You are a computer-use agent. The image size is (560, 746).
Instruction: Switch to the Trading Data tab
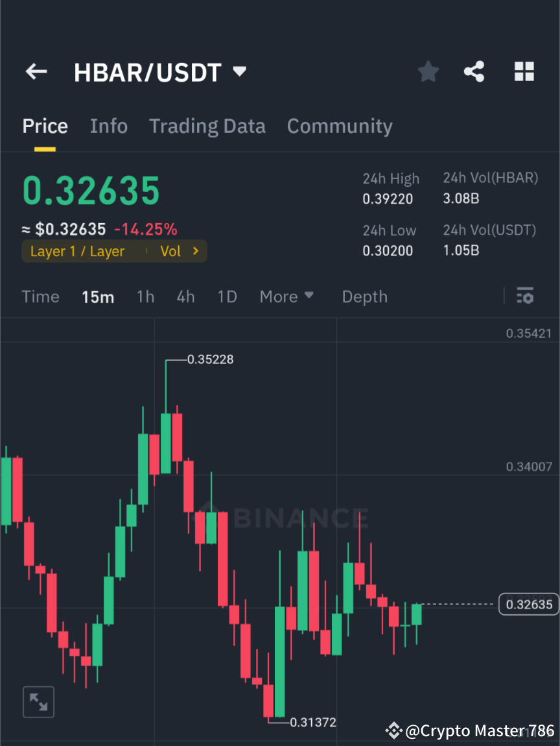(x=207, y=126)
